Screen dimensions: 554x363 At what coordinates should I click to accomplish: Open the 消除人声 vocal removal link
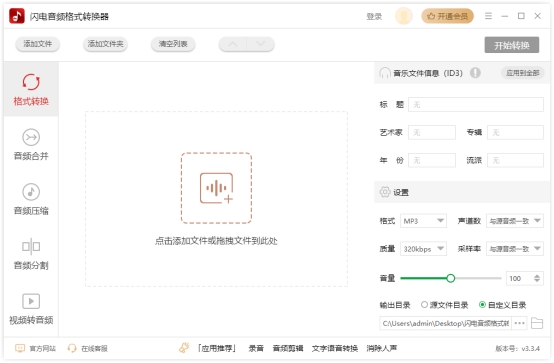point(382,349)
